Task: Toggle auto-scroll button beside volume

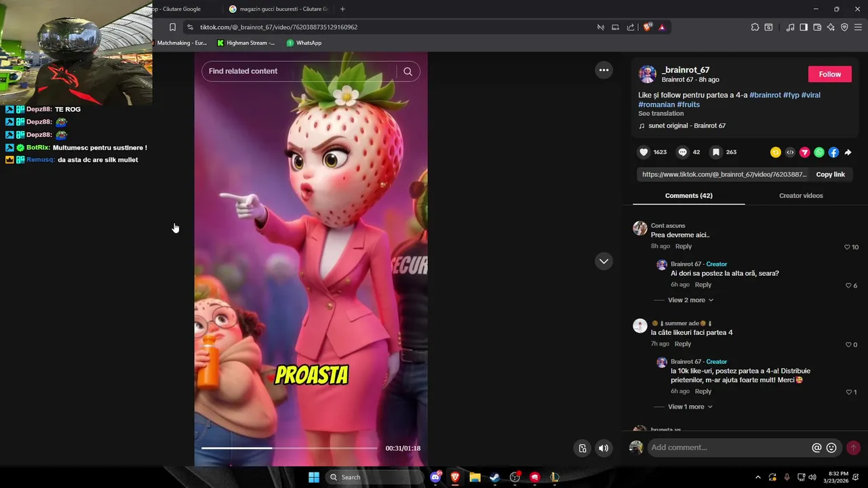Action: (x=582, y=448)
